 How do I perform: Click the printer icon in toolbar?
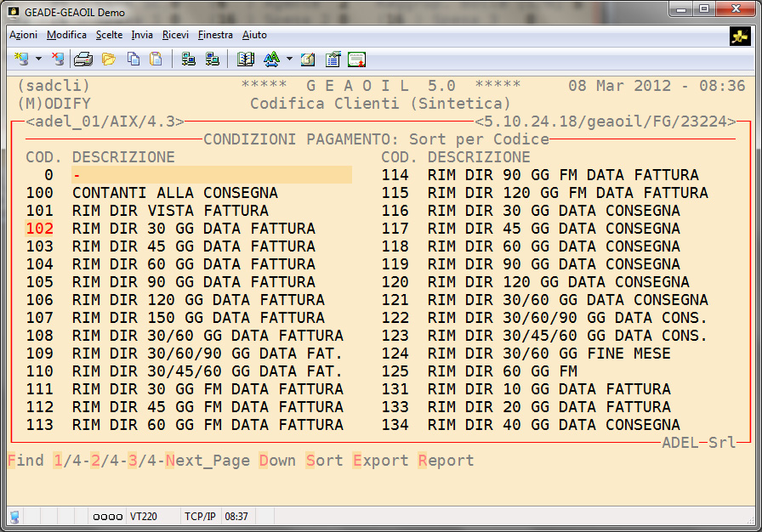[83, 59]
